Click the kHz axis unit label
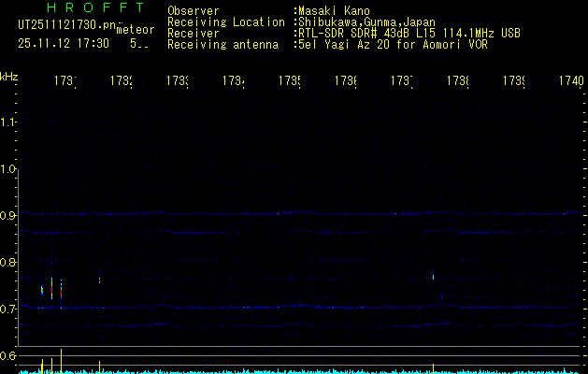 pyautogui.click(x=9, y=76)
